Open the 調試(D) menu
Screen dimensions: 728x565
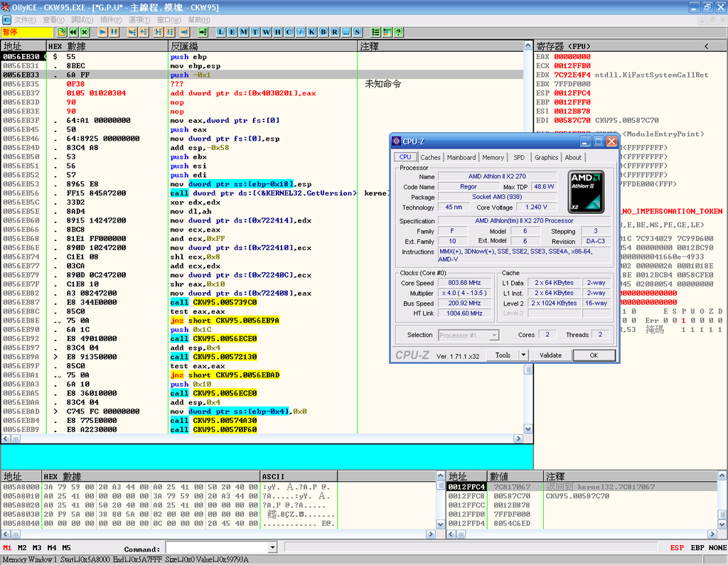tap(82, 20)
